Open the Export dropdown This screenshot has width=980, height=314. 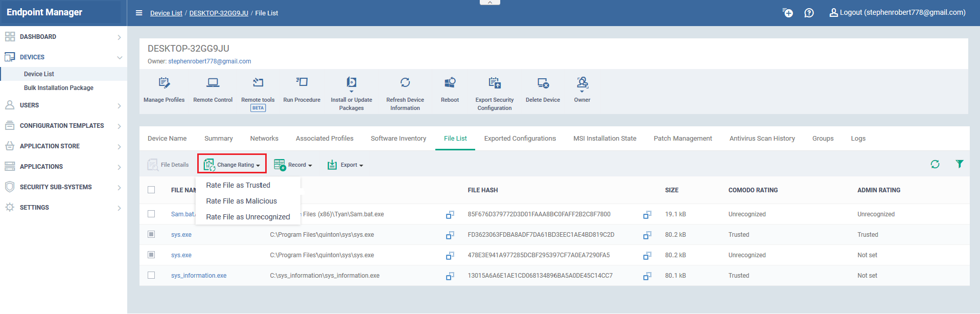pyautogui.click(x=345, y=165)
